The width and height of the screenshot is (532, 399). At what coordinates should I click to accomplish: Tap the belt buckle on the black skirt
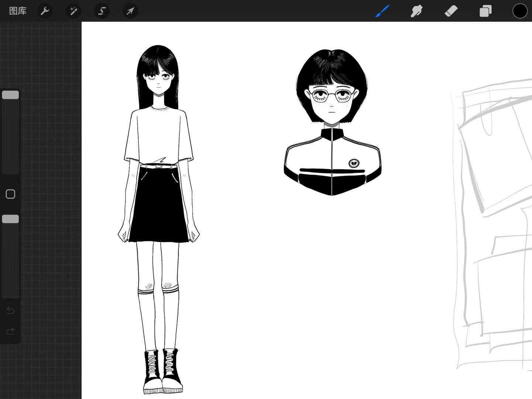pyautogui.click(x=159, y=167)
